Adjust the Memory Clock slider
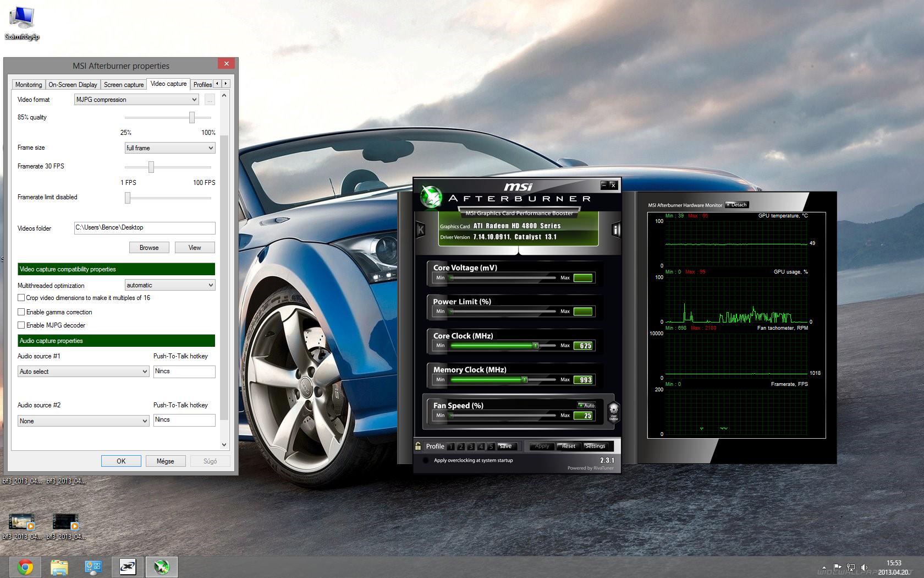This screenshot has width=924, height=578. (525, 380)
